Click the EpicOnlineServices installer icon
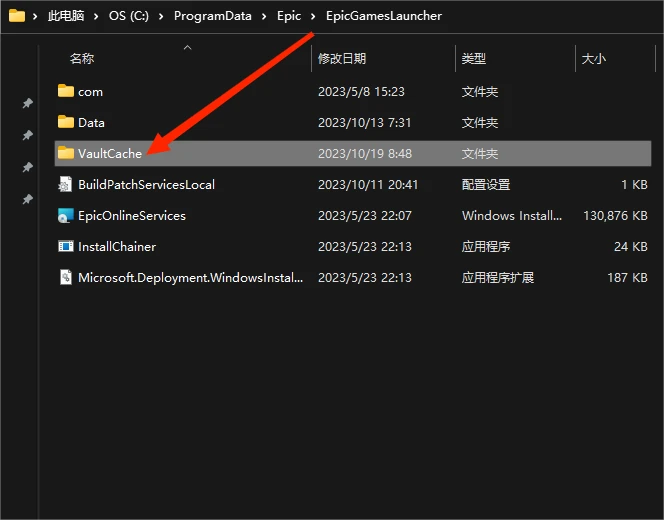 coord(65,216)
